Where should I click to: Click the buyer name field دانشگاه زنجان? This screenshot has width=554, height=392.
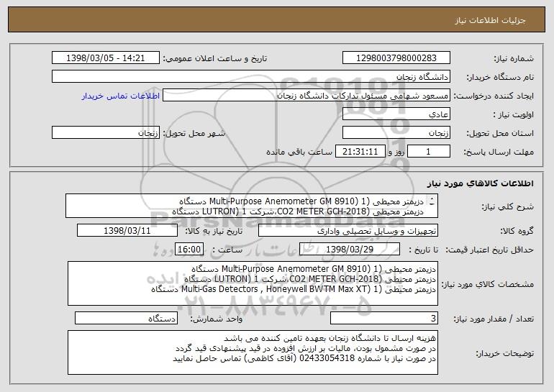[251, 77]
